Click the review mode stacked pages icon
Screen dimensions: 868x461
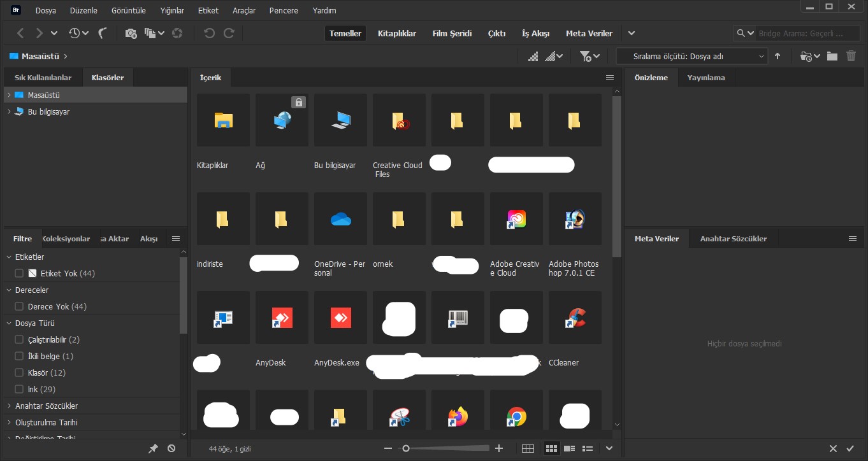(150, 33)
